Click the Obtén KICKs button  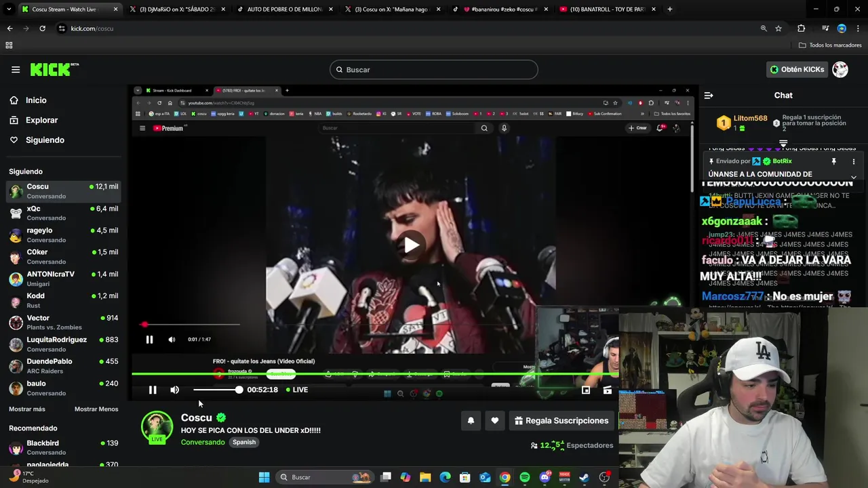pyautogui.click(x=797, y=69)
